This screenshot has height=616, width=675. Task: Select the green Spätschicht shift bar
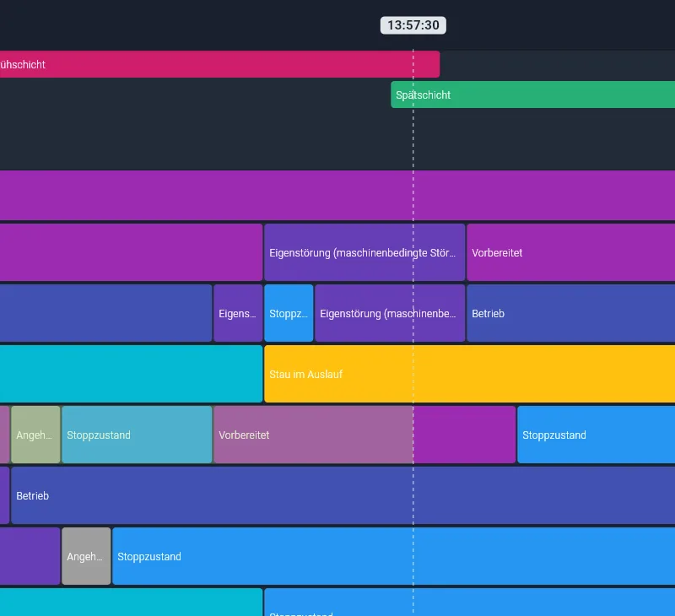[533, 95]
